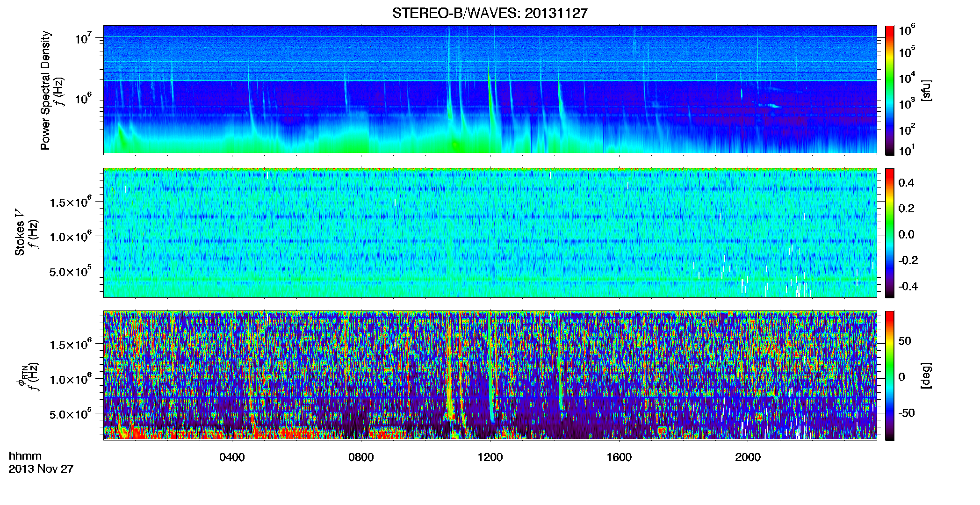Click the top spectral density colorbar

tap(890, 90)
